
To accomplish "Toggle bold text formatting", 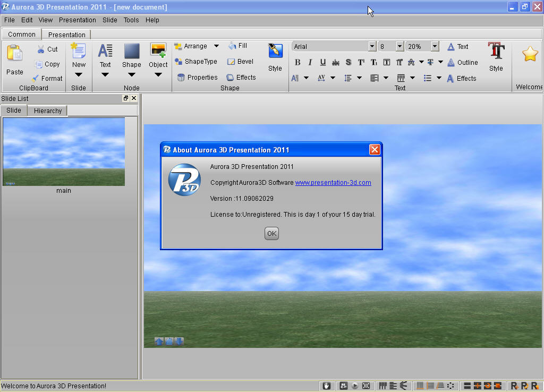I will (297, 62).
